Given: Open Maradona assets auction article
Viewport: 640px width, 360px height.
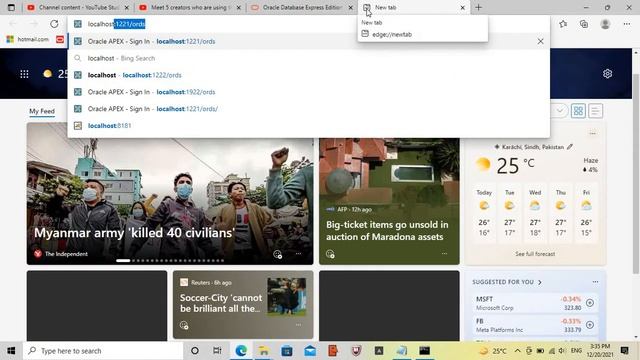Looking at the screenshot, I should click(387, 231).
